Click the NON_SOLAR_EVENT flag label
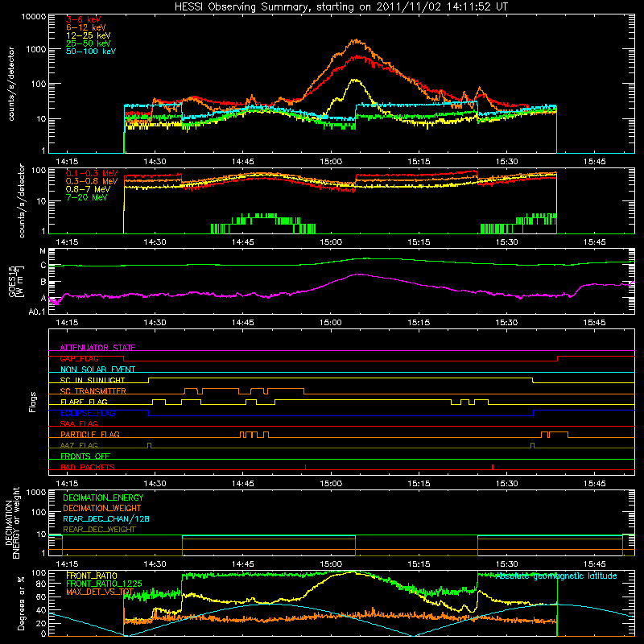Viewport: 644px width, 644px height. [97, 369]
